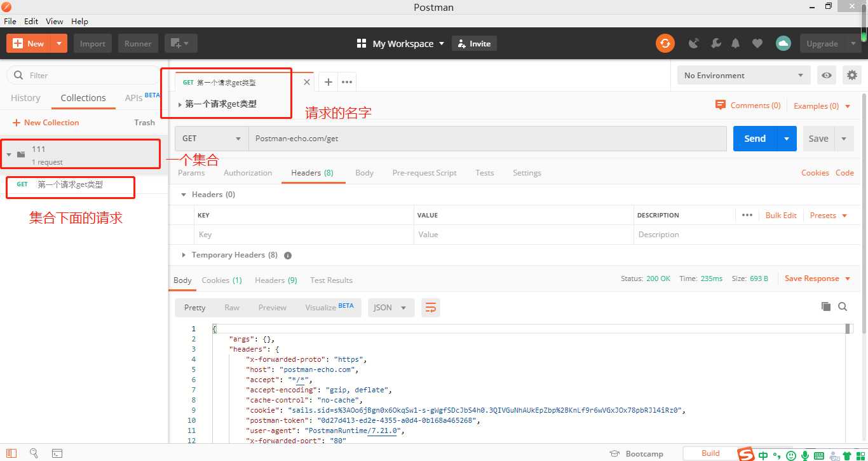Viewport: 868px width, 461px height.
Task: Switch to the History tab
Action: pos(25,98)
